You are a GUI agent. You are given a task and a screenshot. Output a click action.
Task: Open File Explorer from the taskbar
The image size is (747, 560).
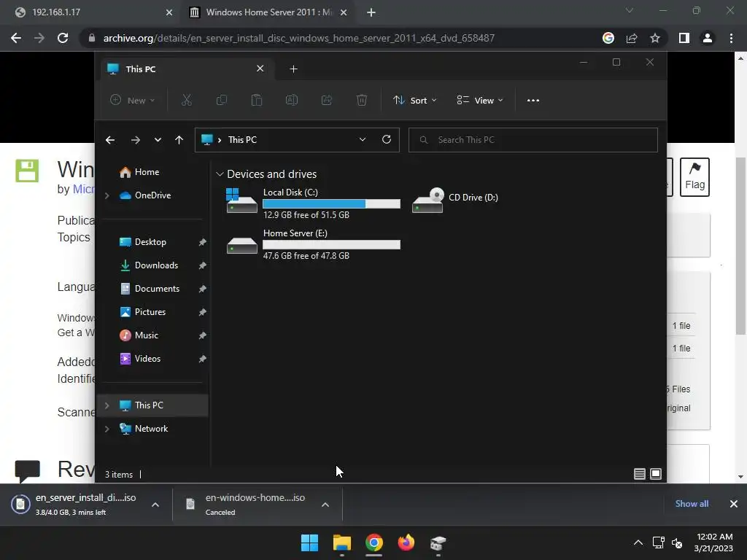pyautogui.click(x=341, y=542)
